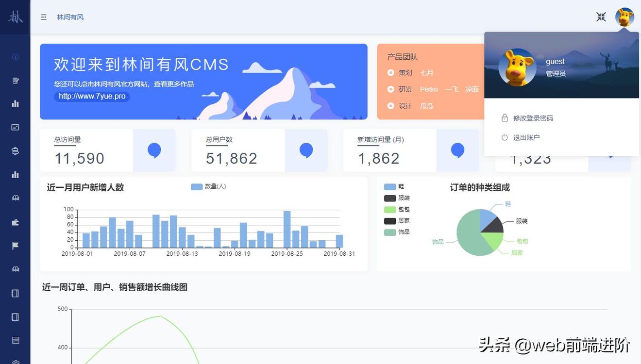The height and width of the screenshot is (364, 641).
Task: Click the 饰品 color swatch in the legend
Action: pyautogui.click(x=390, y=232)
